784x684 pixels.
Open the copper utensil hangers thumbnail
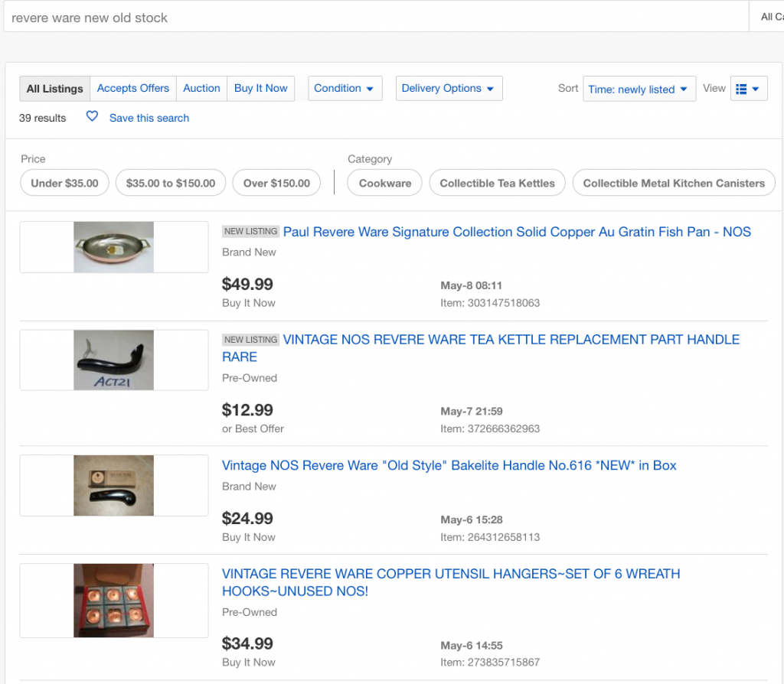[114, 601]
